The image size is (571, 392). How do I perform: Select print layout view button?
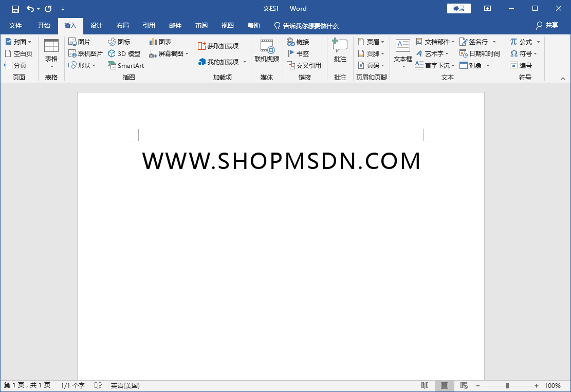(x=445, y=385)
